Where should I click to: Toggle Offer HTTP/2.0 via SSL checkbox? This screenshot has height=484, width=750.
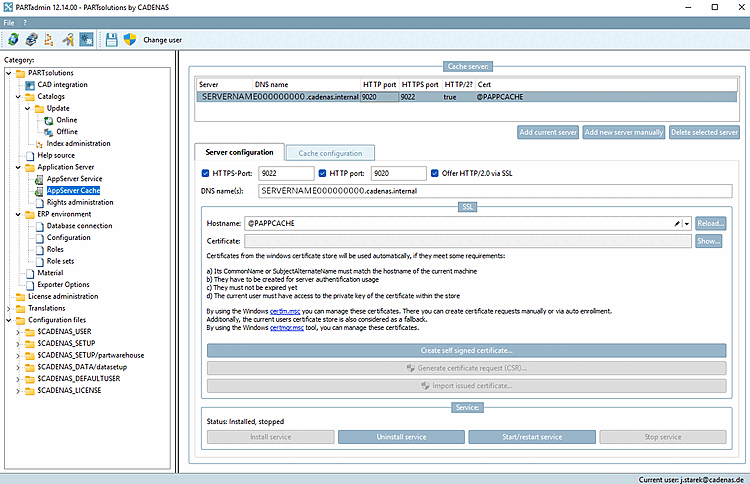pyautogui.click(x=434, y=173)
